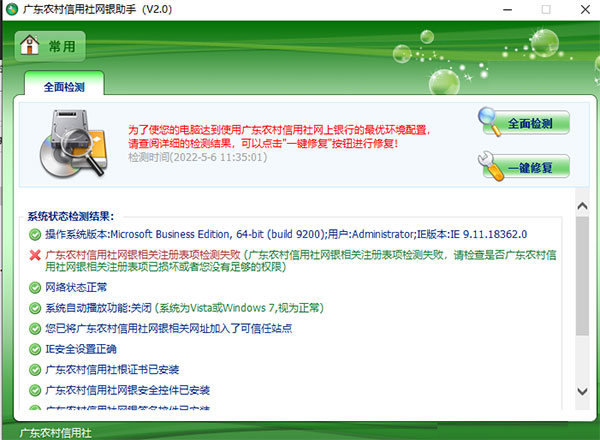Viewport: 600px width, 440px height.
Task: Select 系统自动播放功能:关闭 result text
Action: coord(184,308)
